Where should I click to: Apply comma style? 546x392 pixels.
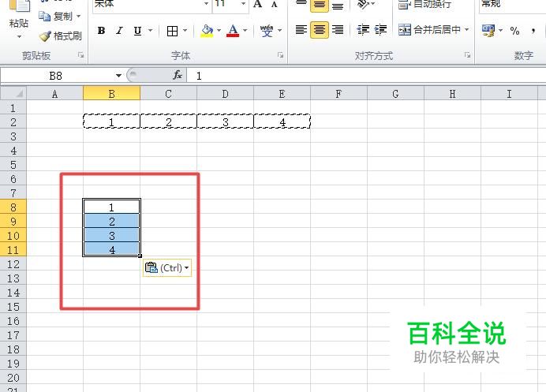[x=533, y=31]
